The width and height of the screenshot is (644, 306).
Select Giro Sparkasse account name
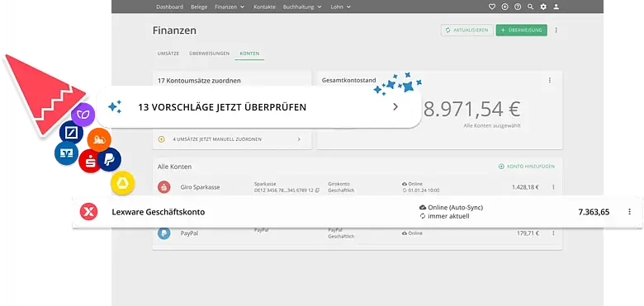pos(200,187)
